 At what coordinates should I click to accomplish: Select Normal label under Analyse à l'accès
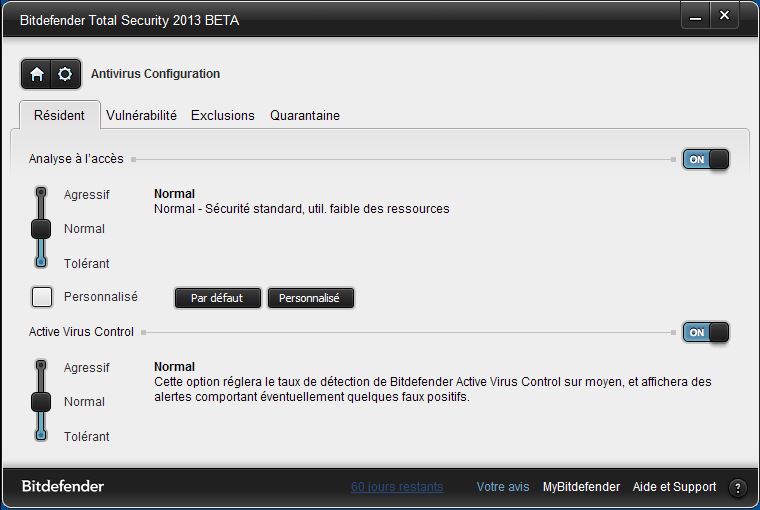click(84, 229)
